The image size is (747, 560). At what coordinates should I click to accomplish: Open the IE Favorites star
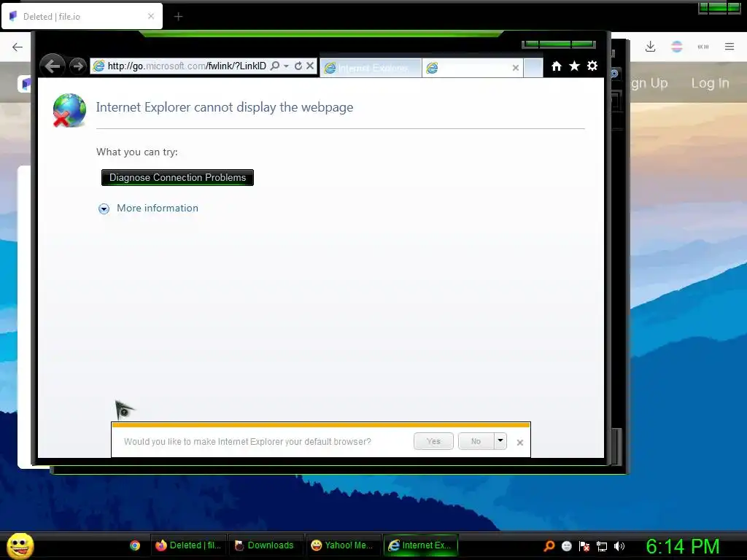click(575, 66)
